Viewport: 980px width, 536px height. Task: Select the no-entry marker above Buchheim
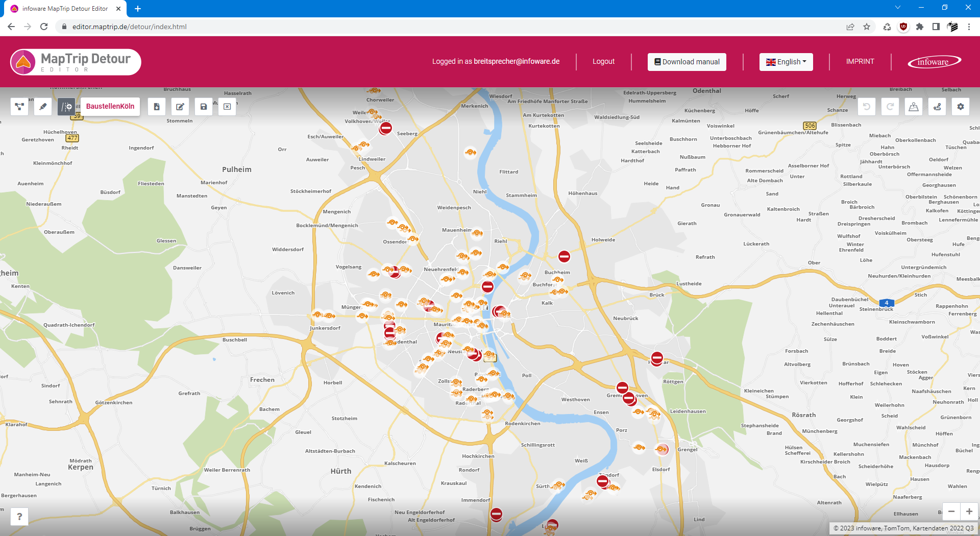coord(564,256)
